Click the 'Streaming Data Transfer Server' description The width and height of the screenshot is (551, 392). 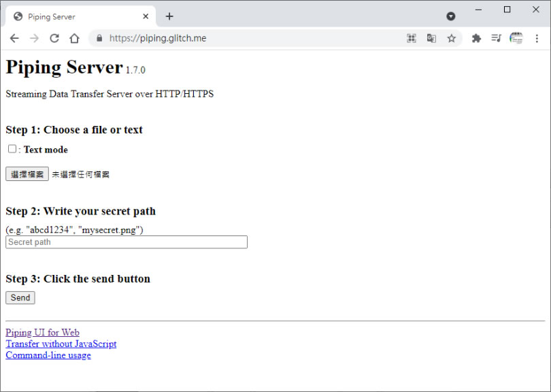click(x=110, y=94)
